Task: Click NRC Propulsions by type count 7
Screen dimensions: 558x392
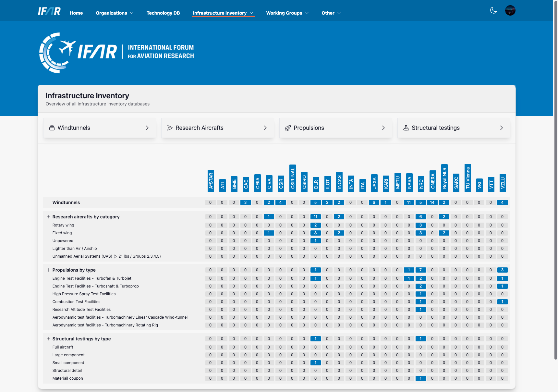Action: 421,270
